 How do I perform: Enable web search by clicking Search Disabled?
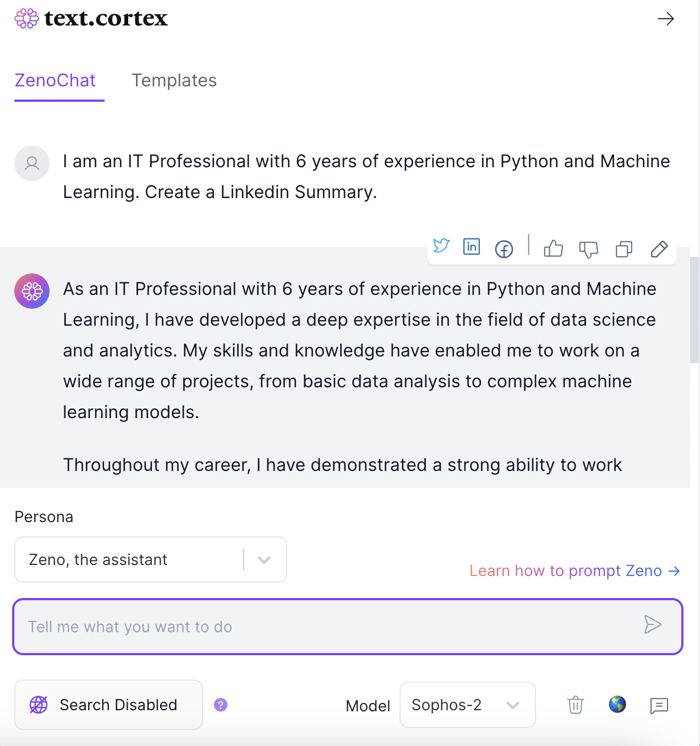[108, 704]
